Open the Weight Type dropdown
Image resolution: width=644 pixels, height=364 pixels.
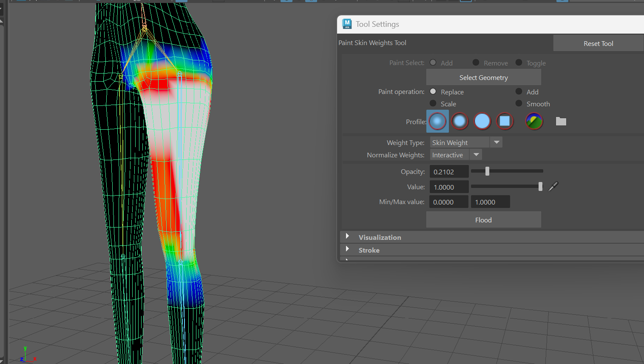point(496,142)
